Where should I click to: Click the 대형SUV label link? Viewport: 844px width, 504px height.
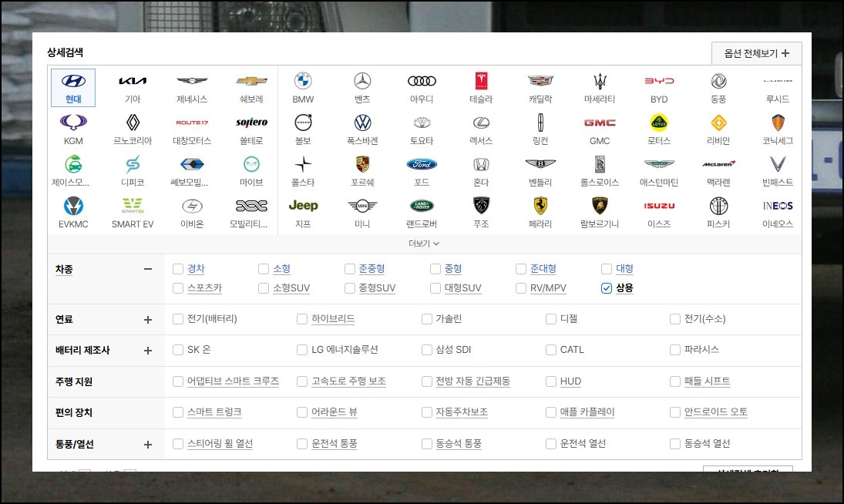point(463,287)
